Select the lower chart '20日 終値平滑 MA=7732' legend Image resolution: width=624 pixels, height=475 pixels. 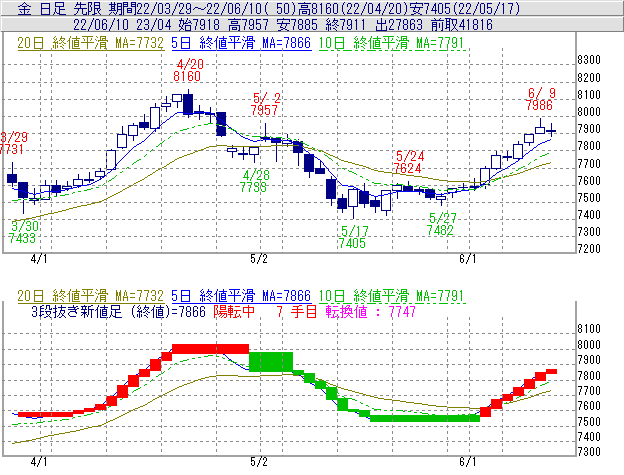90,296
